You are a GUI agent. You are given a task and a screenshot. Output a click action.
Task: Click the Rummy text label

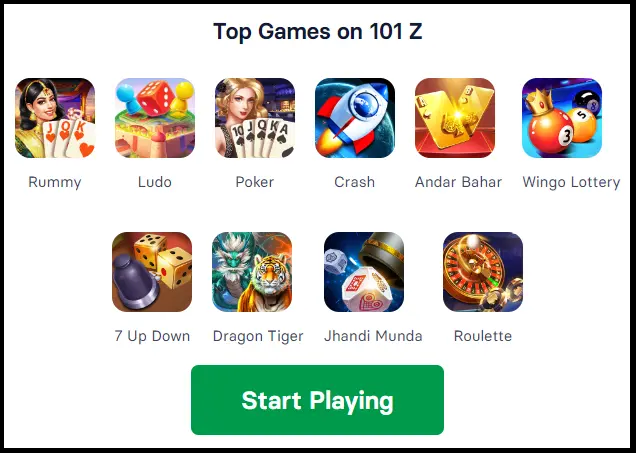click(55, 182)
